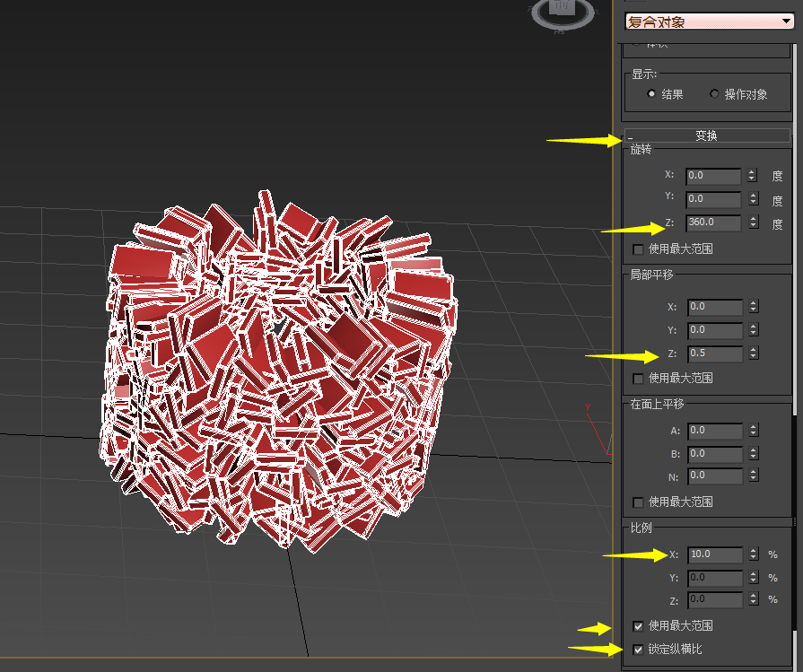Enable 使用最大范围 under 在面上平移

point(638,502)
